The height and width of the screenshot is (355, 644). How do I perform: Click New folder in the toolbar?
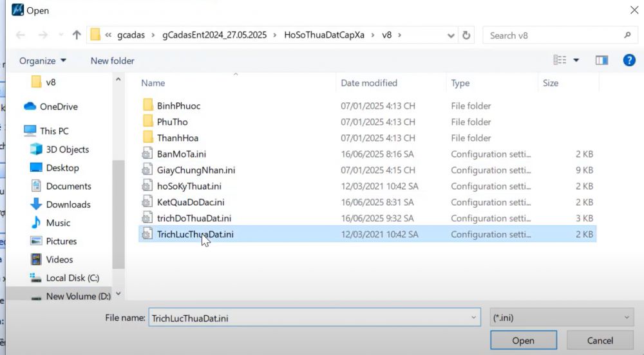pyautogui.click(x=112, y=60)
